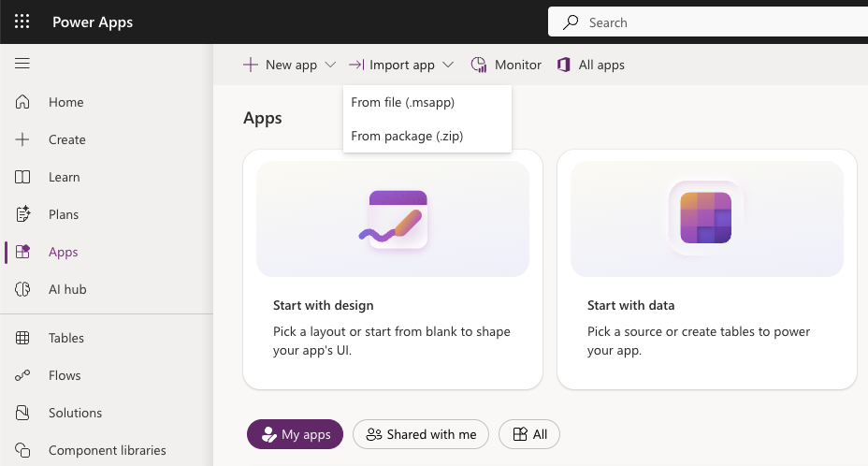Click the New app button label
The image size is (868, 466).
[x=291, y=65]
